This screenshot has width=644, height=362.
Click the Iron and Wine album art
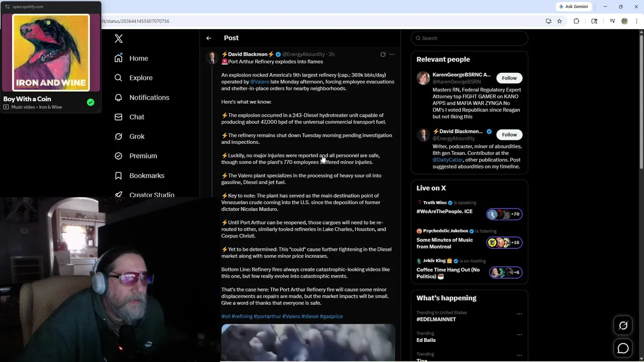click(x=51, y=53)
